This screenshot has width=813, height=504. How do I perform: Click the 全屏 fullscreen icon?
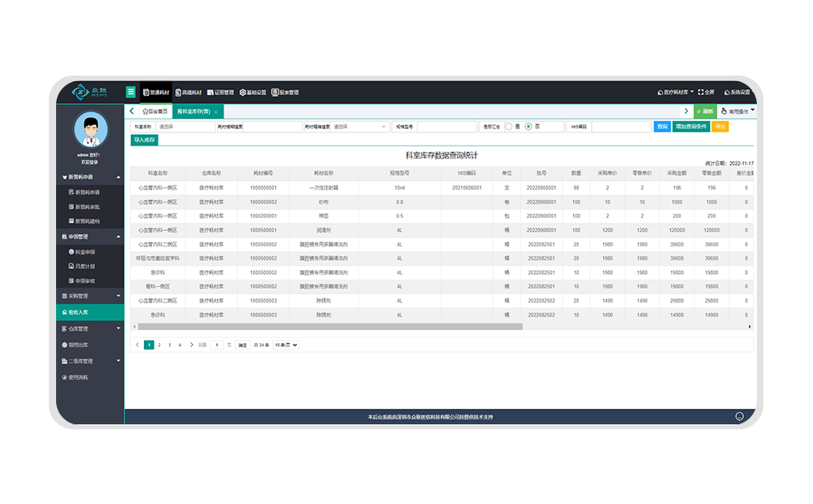705,93
